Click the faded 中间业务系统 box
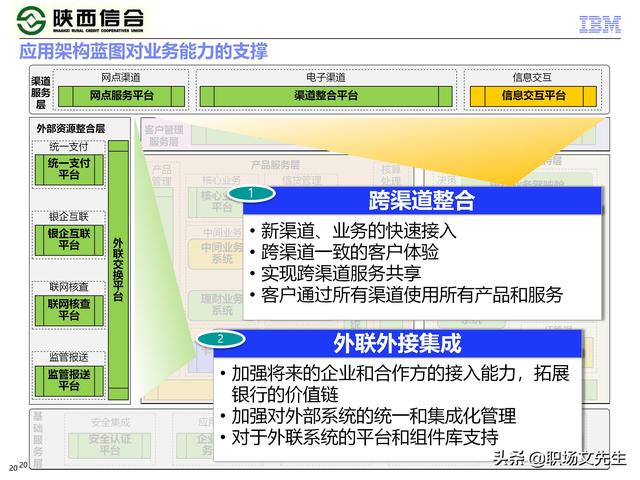Image resolution: width=640 pixels, height=480 pixels. pyautogui.click(x=217, y=253)
